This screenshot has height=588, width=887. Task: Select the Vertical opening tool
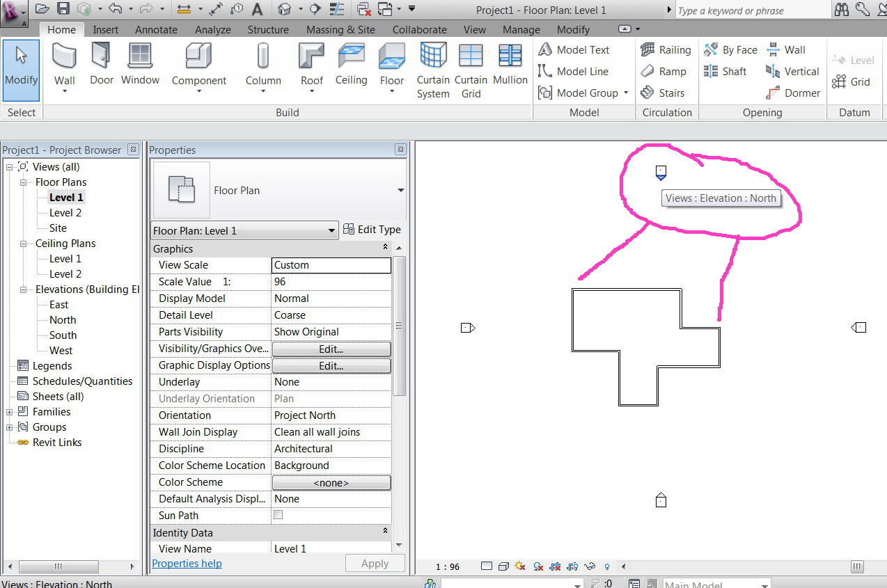(793, 71)
